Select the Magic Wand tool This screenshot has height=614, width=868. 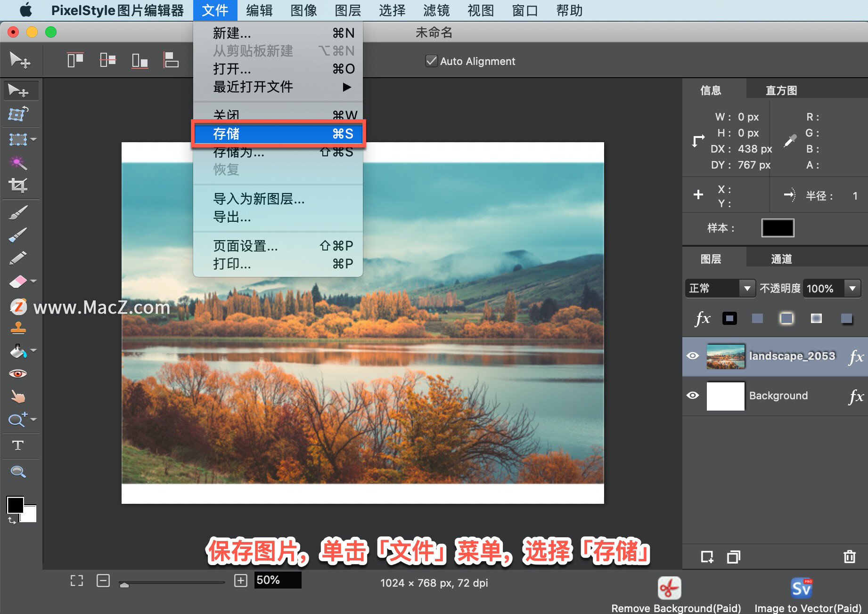click(17, 162)
